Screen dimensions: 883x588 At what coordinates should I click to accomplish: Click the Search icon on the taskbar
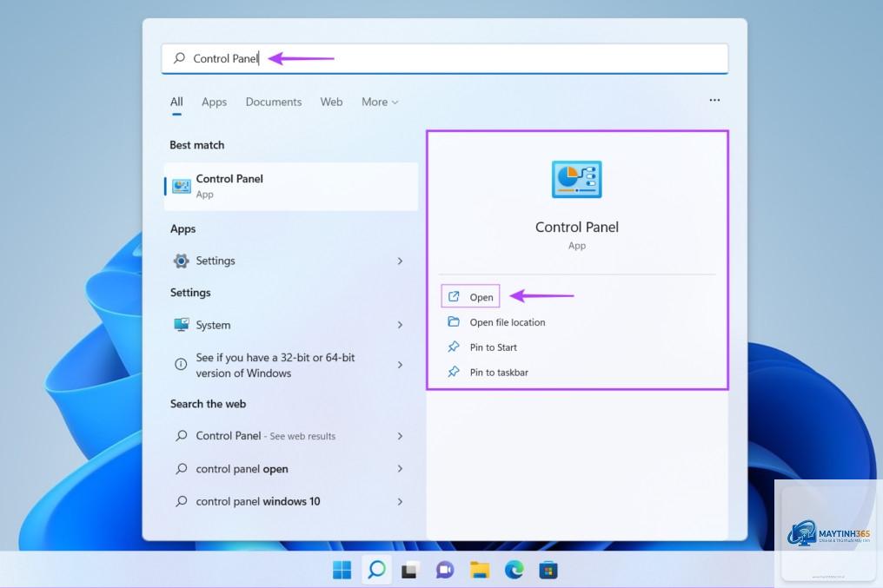[376, 570]
